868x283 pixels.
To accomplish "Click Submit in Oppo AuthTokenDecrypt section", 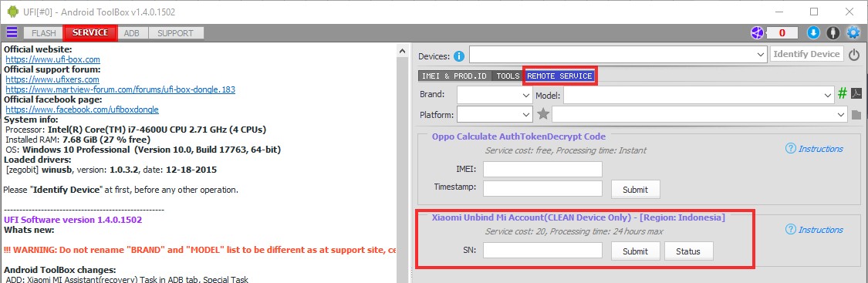I will pyautogui.click(x=635, y=189).
